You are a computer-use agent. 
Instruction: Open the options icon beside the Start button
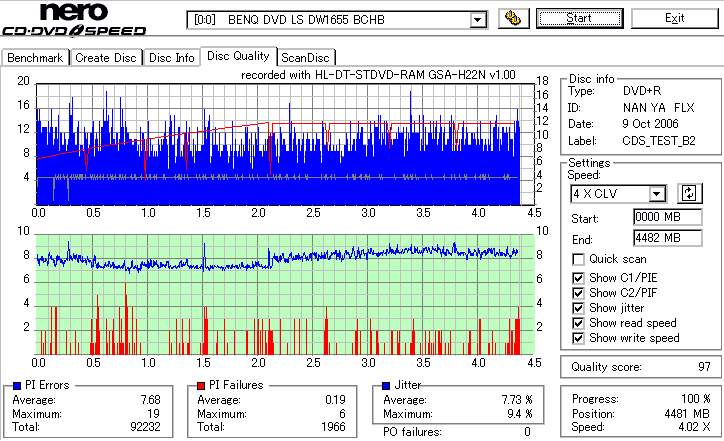[x=513, y=19]
